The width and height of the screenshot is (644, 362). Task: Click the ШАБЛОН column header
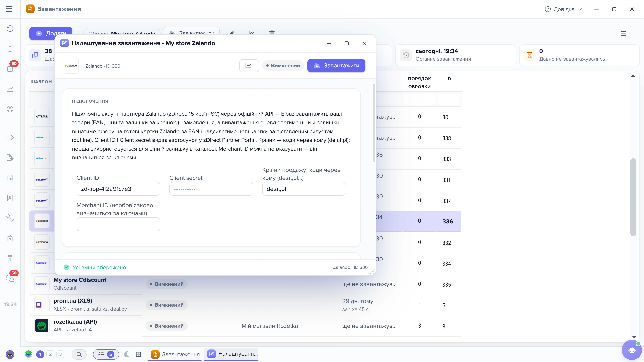coord(41,82)
